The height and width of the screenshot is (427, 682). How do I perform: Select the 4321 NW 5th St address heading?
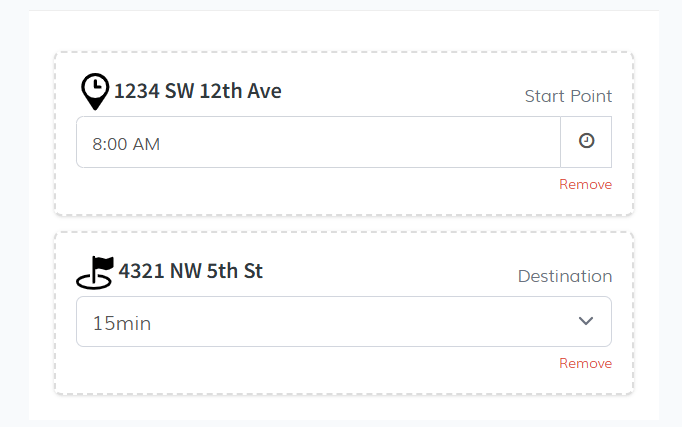(191, 270)
